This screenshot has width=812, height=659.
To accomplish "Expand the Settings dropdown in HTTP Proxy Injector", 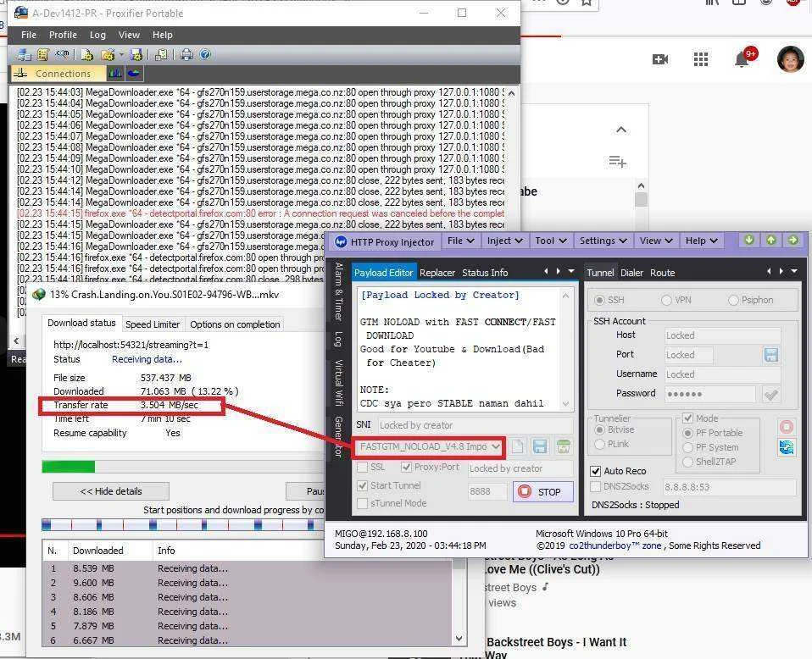I will [x=603, y=241].
